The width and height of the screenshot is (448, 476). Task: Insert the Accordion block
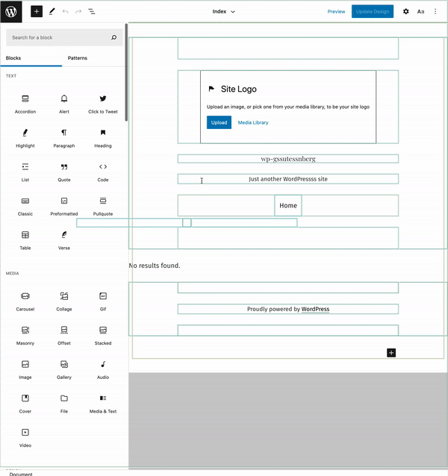click(x=25, y=104)
